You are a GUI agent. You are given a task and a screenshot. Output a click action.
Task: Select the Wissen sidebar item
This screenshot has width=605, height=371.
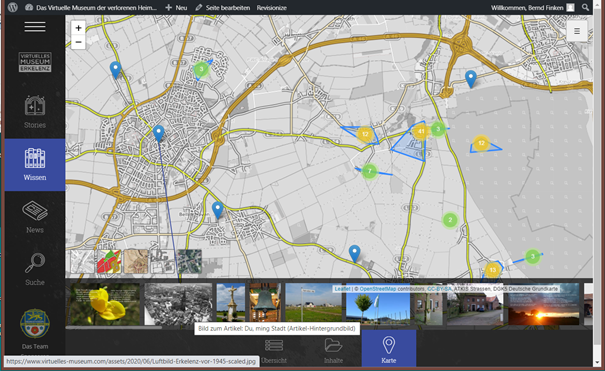coord(35,165)
